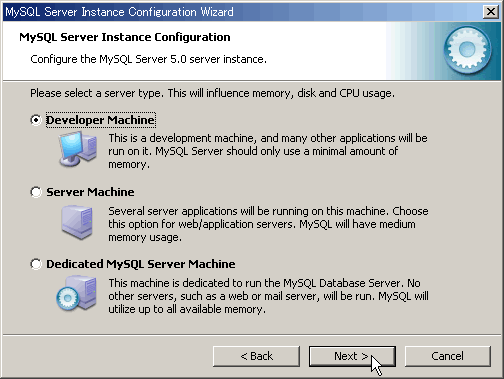Image resolution: width=504 pixels, height=379 pixels.
Task: Cancel the configuration wizard
Action: pyautogui.click(x=448, y=356)
